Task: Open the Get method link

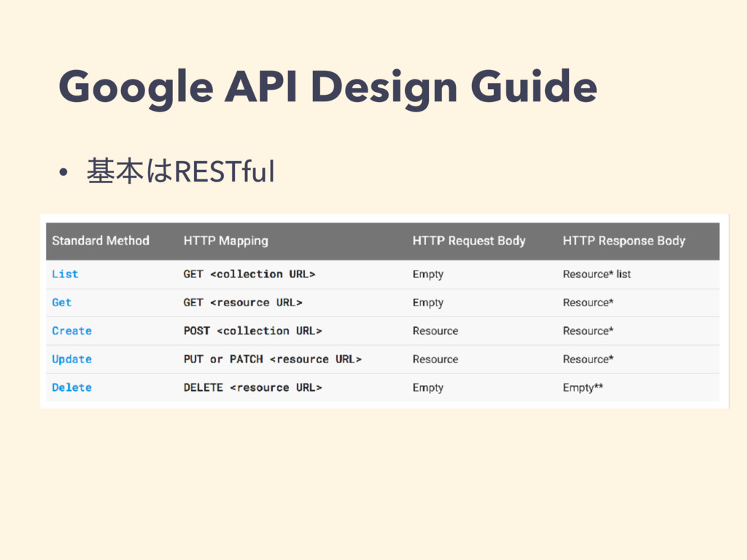Action: 61,303
